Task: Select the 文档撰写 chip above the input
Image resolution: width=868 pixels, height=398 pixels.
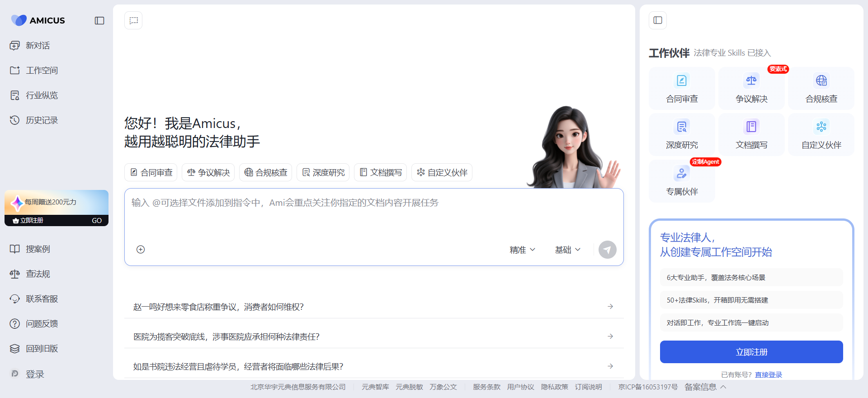Action: click(x=380, y=172)
